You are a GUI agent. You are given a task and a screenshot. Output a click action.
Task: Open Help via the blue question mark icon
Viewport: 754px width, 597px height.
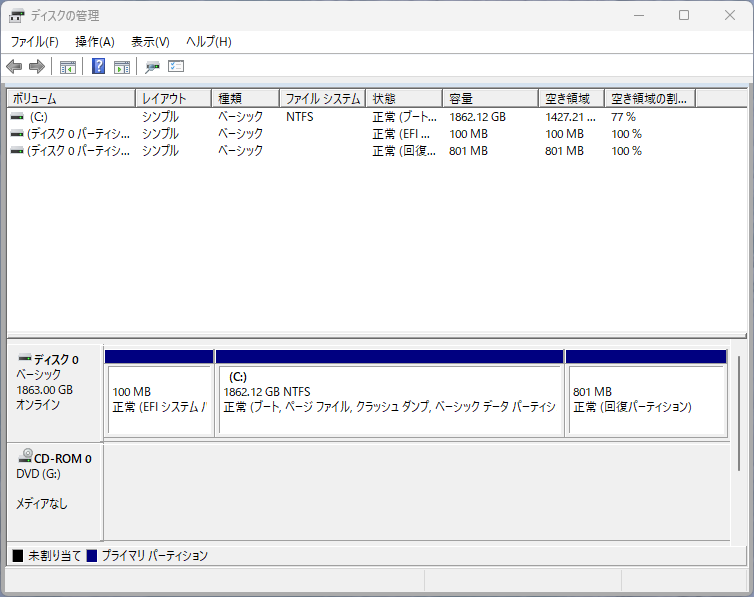99,67
